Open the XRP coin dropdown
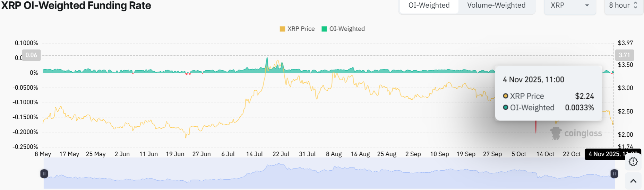Screen dimensions: 644x190 pos(569,6)
